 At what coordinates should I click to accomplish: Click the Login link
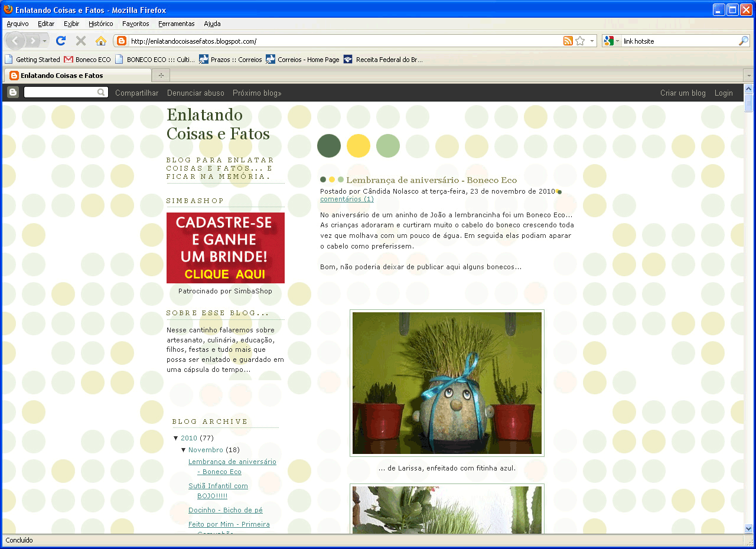pos(724,93)
